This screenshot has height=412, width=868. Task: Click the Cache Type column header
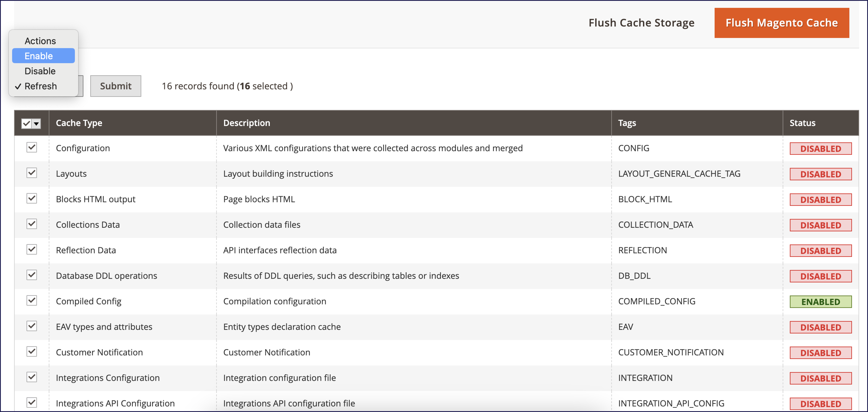click(79, 123)
